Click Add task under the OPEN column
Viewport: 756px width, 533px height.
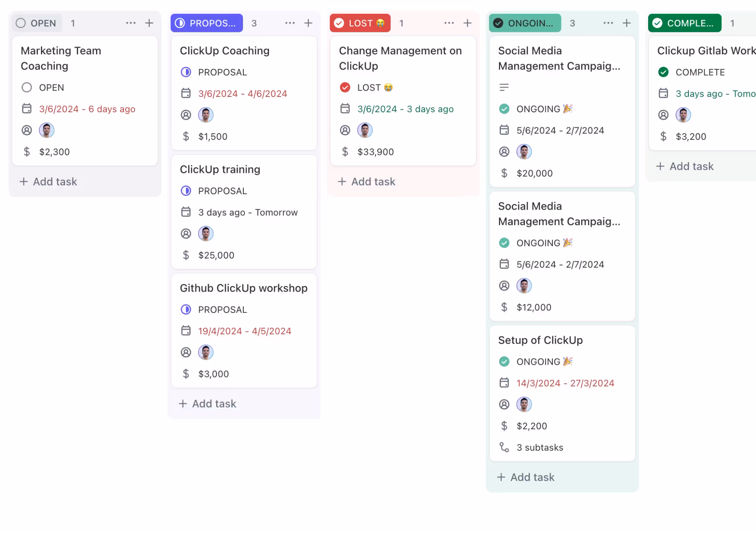tap(48, 182)
